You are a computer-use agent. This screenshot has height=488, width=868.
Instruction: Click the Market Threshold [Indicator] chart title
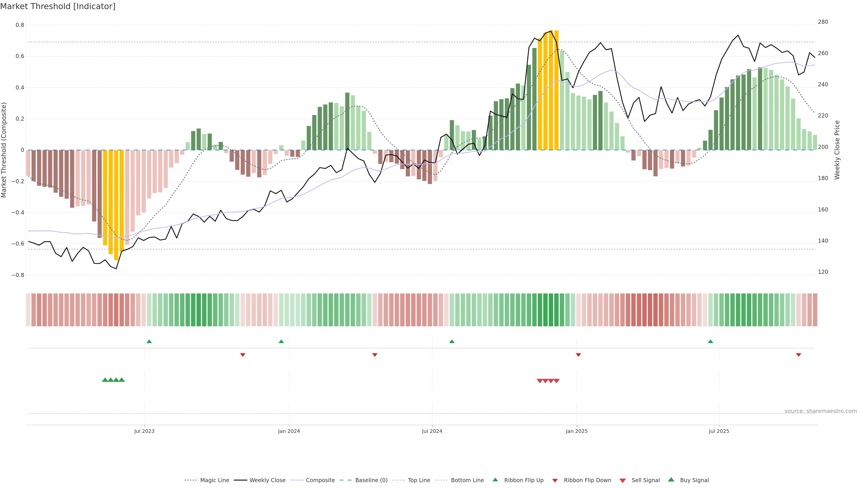point(58,6)
